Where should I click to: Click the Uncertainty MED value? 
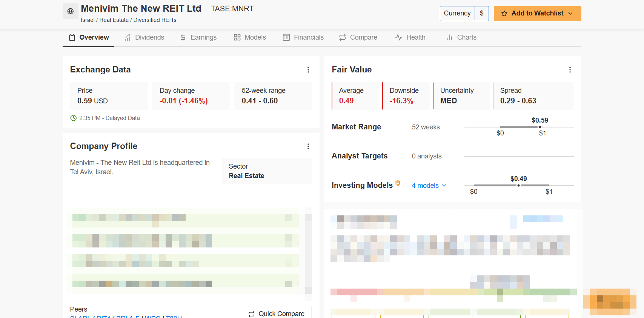(x=449, y=101)
